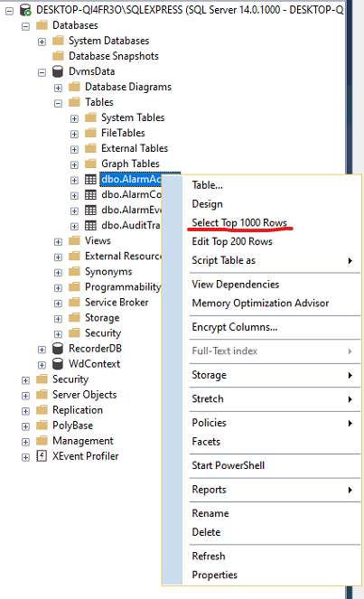364x599 pixels.
Task: Click the DvmsData database cylinder icon
Action: [58, 71]
